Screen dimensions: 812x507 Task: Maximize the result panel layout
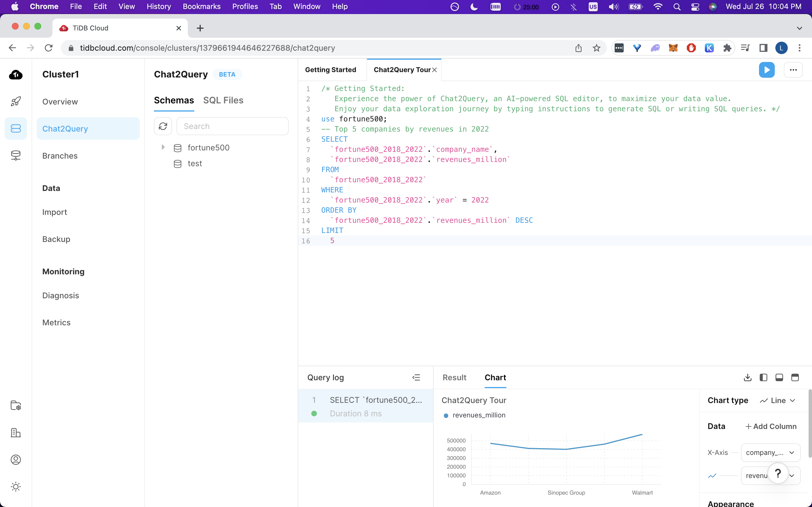tap(795, 377)
